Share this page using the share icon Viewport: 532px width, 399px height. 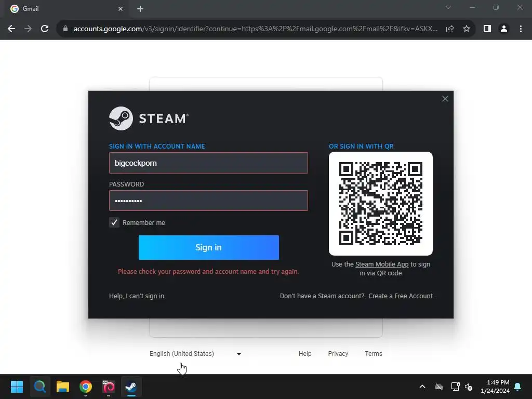(450, 29)
